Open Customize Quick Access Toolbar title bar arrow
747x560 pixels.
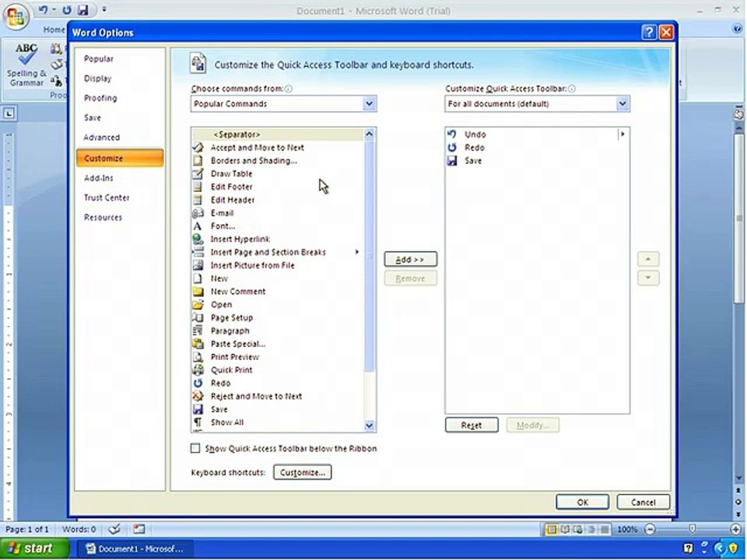(104, 9)
